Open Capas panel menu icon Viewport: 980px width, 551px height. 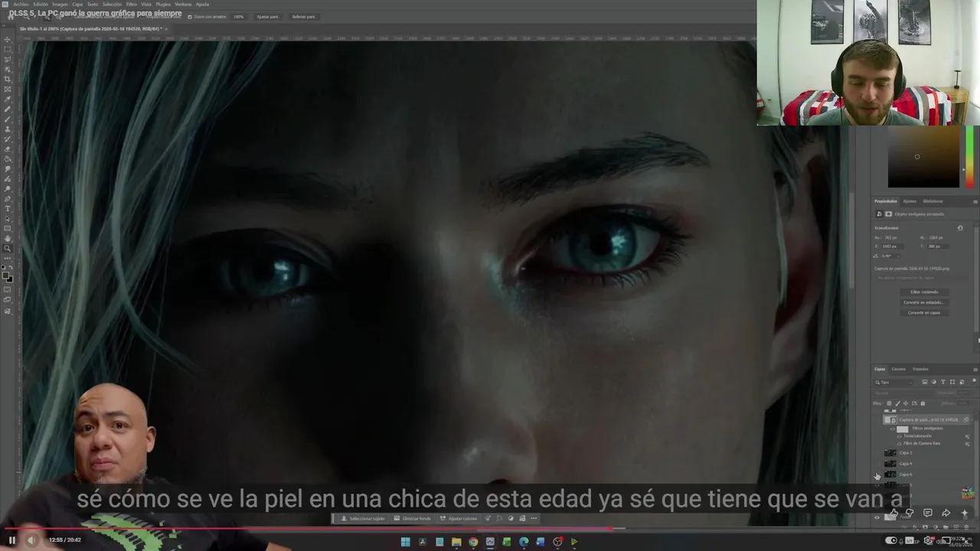click(975, 370)
